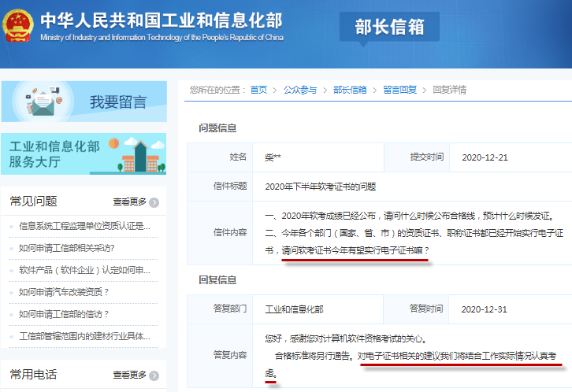Image resolution: width=572 pixels, height=392 pixels.
Task: Click 查看更多 next to 常用电话
Action: (x=129, y=375)
